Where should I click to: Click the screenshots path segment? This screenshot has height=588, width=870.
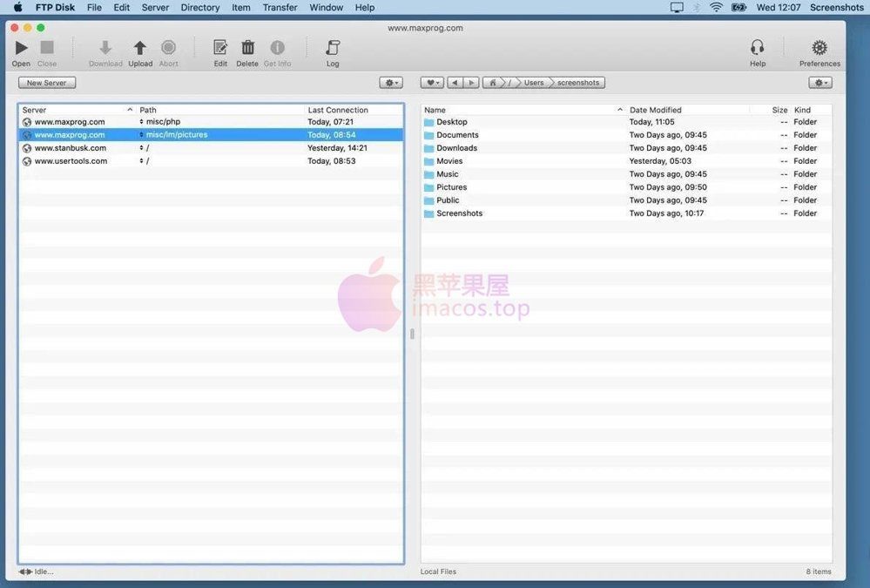point(578,83)
